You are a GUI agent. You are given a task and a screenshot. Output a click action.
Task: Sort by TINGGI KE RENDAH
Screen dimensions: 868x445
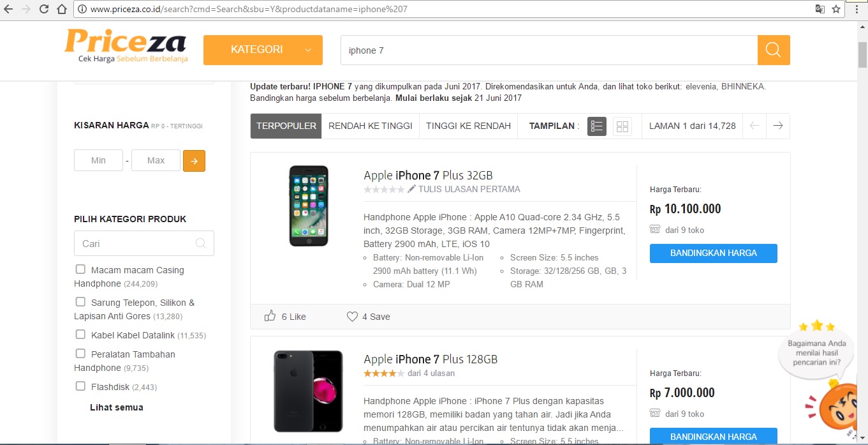[469, 126]
